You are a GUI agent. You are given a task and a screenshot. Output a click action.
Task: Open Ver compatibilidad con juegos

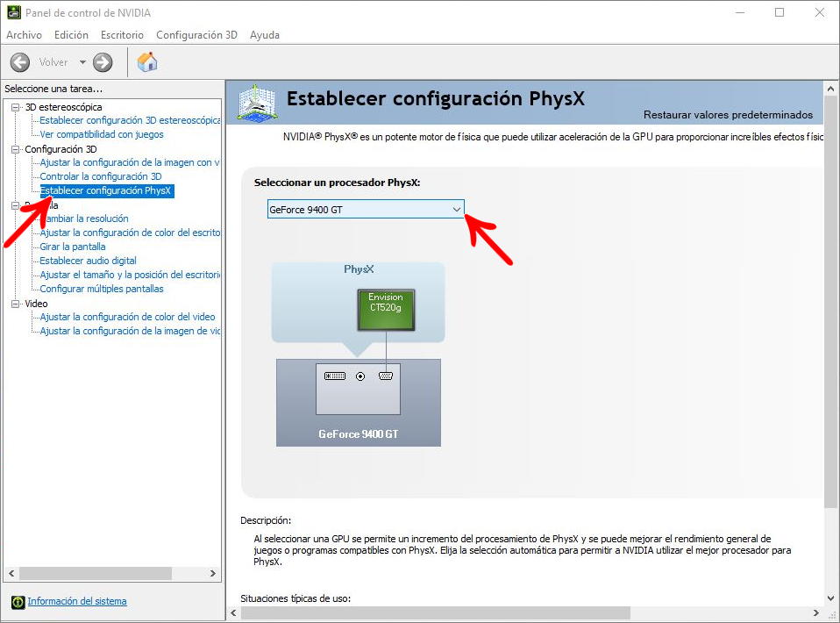click(x=102, y=134)
